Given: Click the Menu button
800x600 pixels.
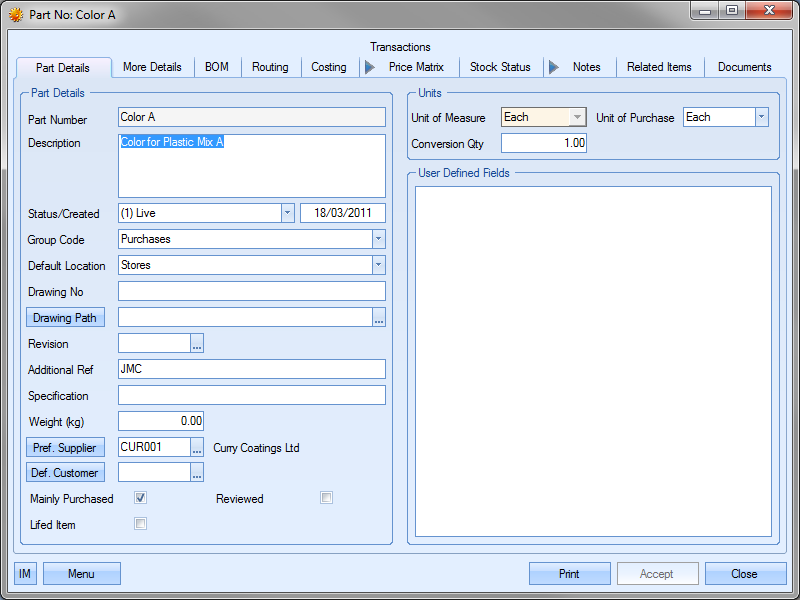Looking at the screenshot, I should (x=81, y=574).
